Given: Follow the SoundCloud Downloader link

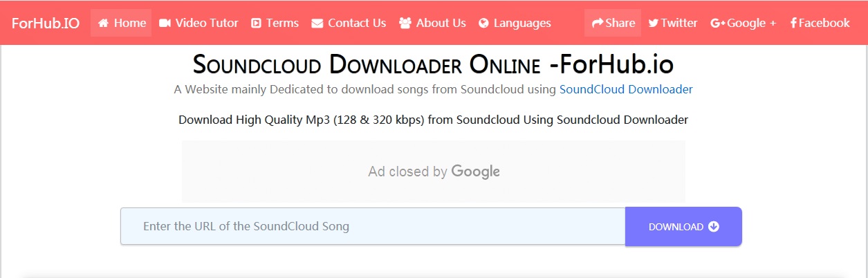Looking at the screenshot, I should coord(626,89).
